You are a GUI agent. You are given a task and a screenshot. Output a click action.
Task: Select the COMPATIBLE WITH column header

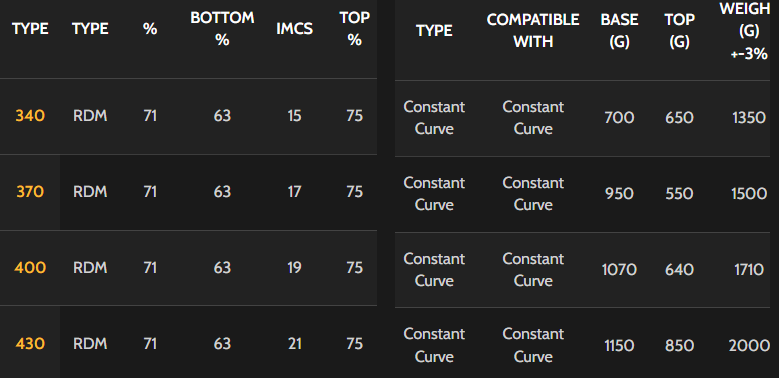coord(533,31)
